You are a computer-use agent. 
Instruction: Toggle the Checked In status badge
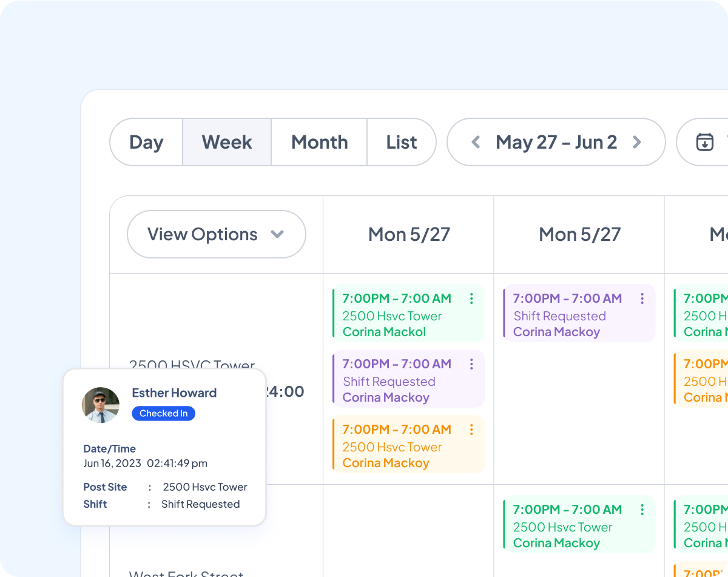click(163, 413)
